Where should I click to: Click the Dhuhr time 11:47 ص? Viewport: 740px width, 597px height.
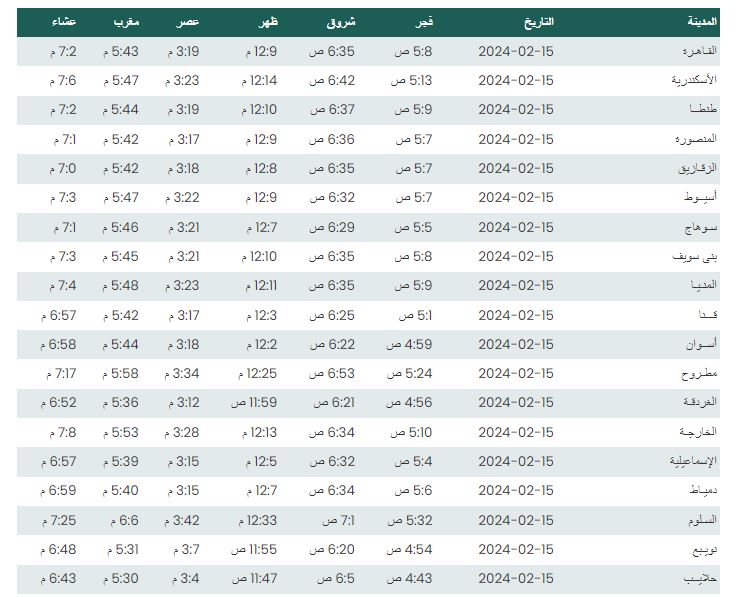click(254, 579)
